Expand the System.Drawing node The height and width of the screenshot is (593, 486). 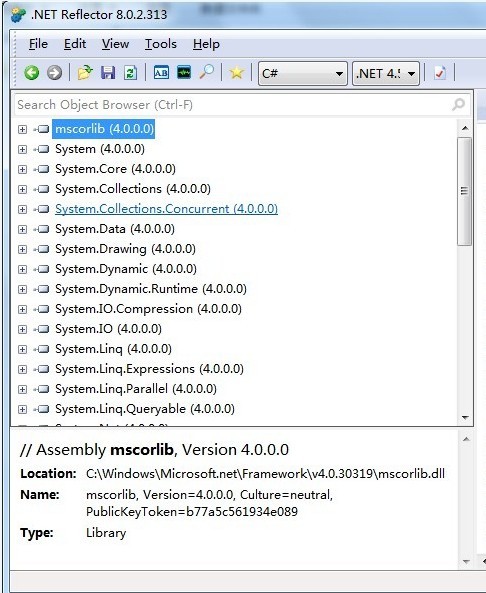pyautogui.click(x=22, y=249)
